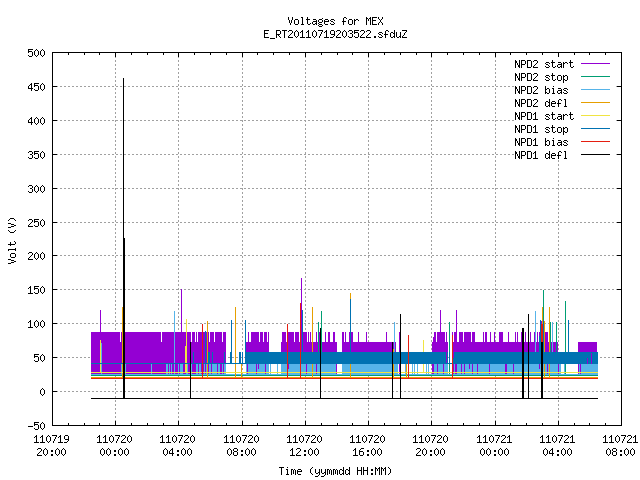Click the 110721 00:00 x-axis tick label
The height and width of the screenshot is (480, 640).
(494, 446)
